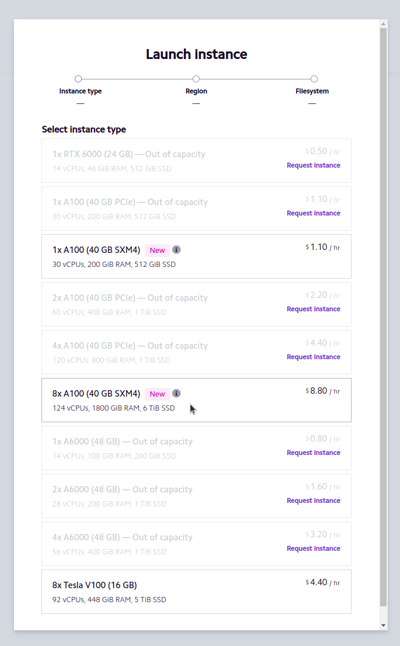Click the Filesystem step label
400x646 pixels.
click(312, 91)
